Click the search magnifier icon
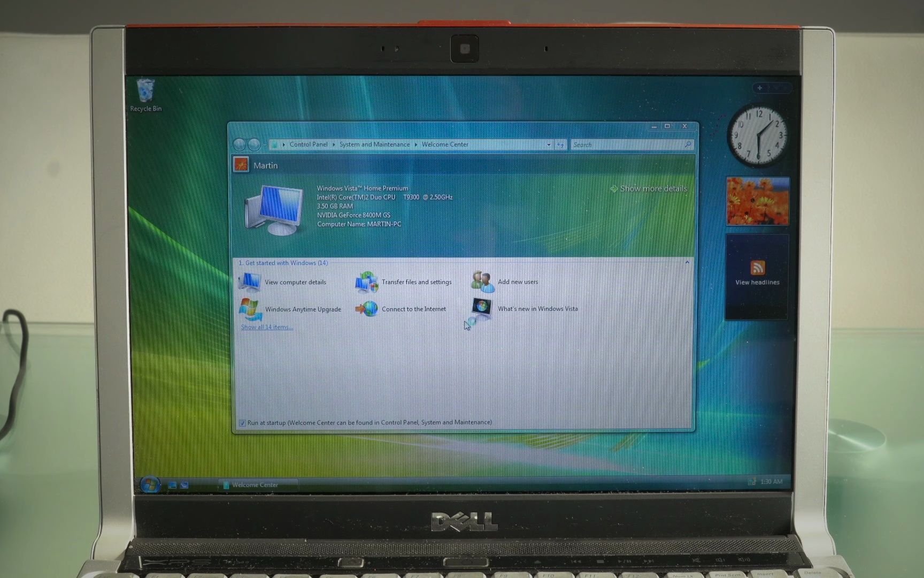Screen dimensions: 924x578 click(x=688, y=144)
